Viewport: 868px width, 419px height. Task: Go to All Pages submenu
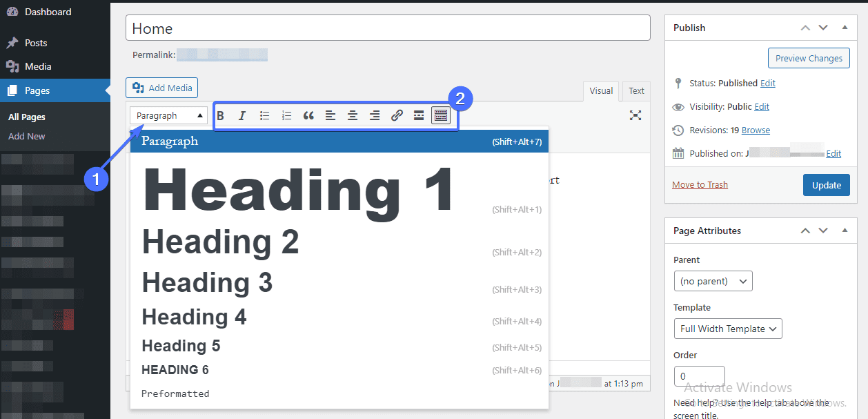27,117
